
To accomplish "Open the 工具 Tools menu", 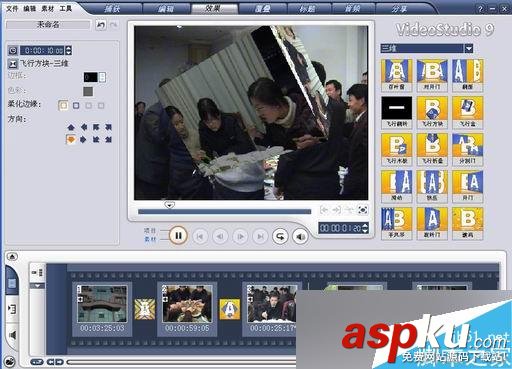I will [66, 8].
